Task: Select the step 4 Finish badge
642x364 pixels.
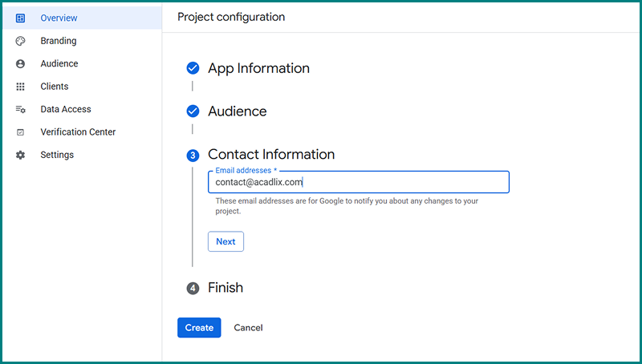Action: [193, 288]
